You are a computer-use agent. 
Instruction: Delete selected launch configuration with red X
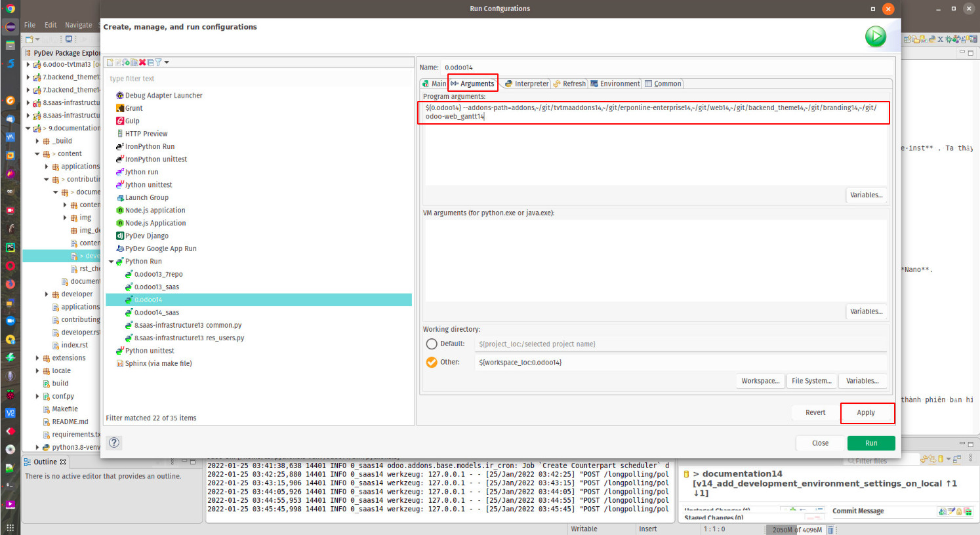pos(142,62)
